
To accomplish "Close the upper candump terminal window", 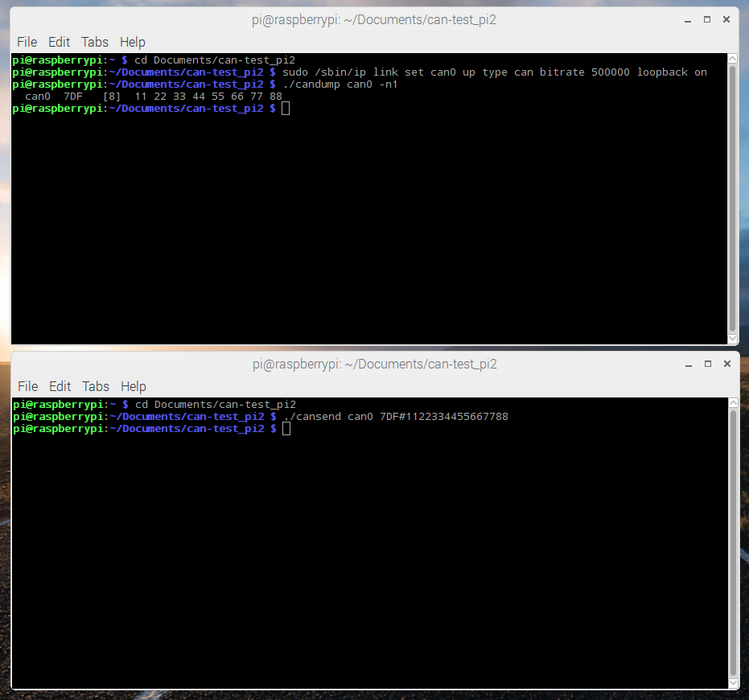I will point(726,19).
